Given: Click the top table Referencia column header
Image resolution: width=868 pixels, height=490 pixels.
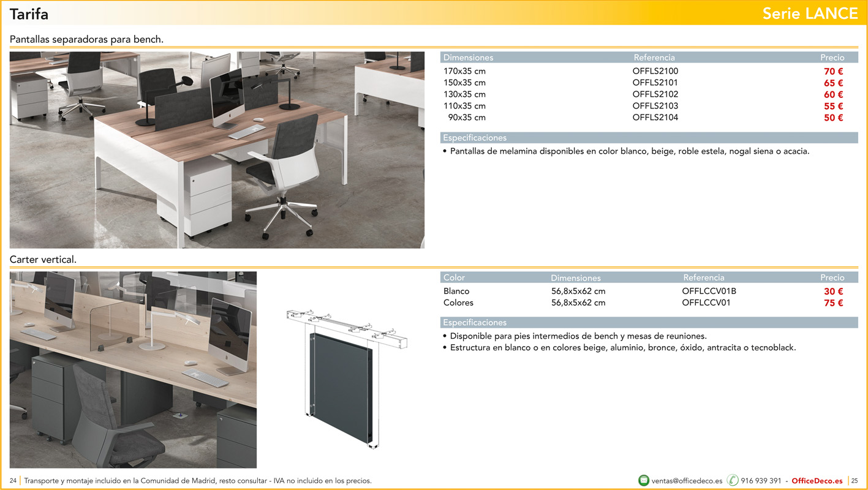Looking at the screenshot, I should click(x=654, y=58).
